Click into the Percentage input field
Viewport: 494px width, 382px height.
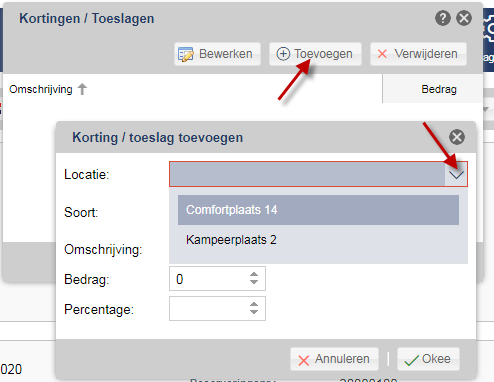(x=208, y=309)
